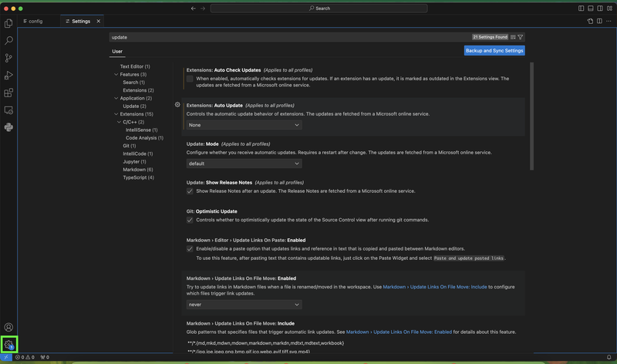
Task: Close the Settings tab
Action: tap(99, 22)
